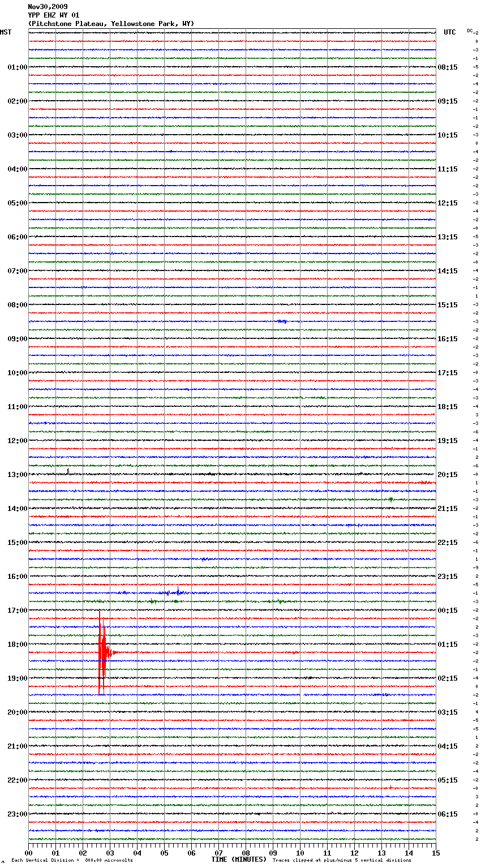
Task: Click minute 08 on the time axis
Action: (246, 853)
